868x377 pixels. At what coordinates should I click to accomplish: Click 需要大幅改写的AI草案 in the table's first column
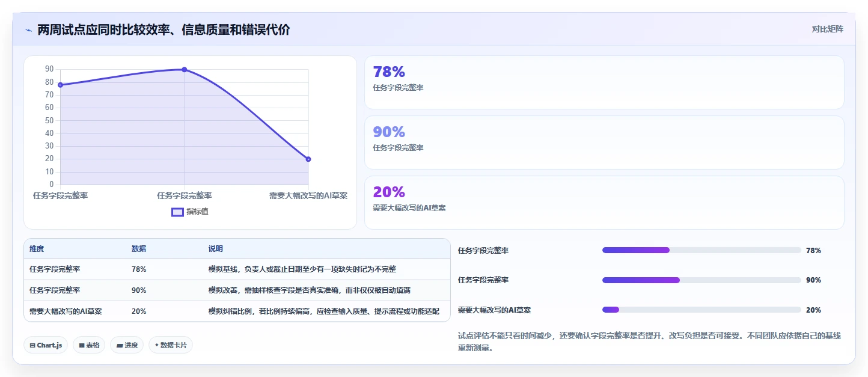66,311
